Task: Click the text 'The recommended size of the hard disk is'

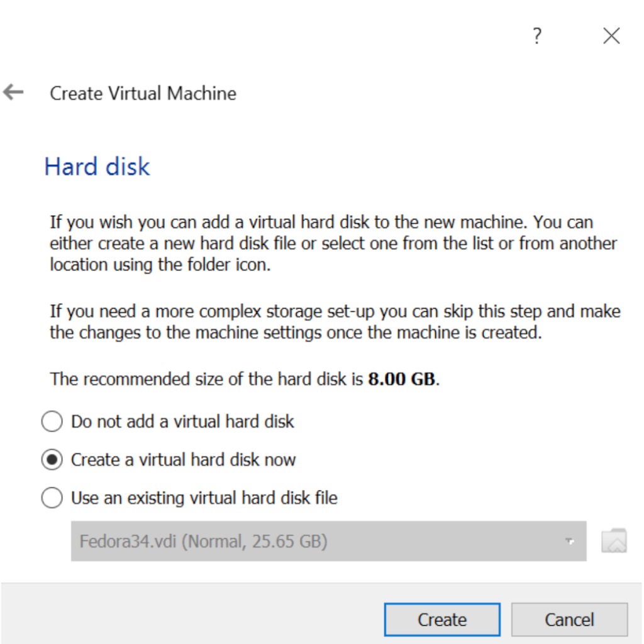Action: click(207, 379)
